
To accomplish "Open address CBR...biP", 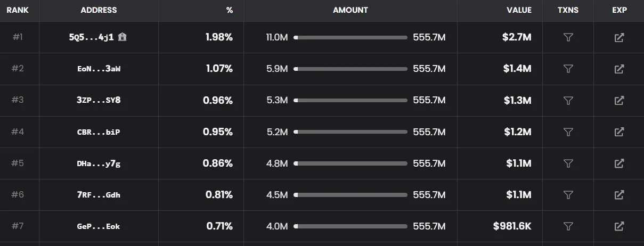I will [x=99, y=132].
